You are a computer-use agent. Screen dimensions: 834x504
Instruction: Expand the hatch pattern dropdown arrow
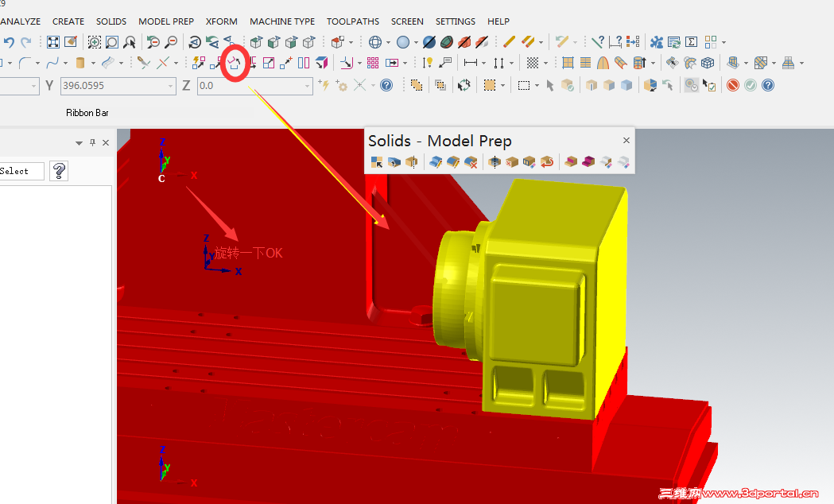pos(545,64)
